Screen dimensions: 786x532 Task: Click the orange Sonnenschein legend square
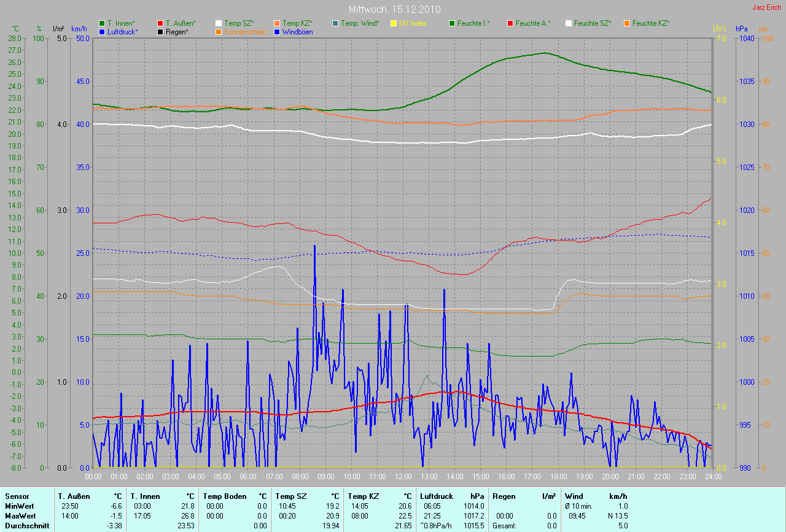(x=219, y=31)
